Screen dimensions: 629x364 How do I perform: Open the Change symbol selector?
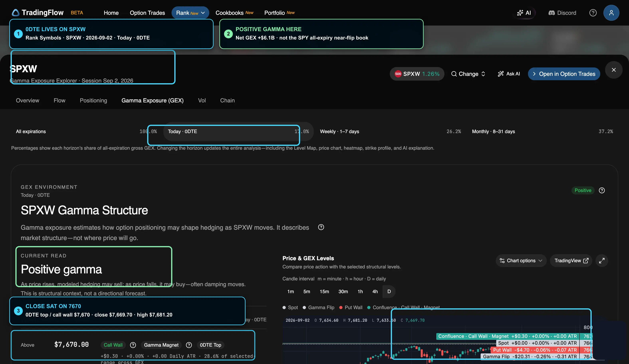[x=468, y=74]
